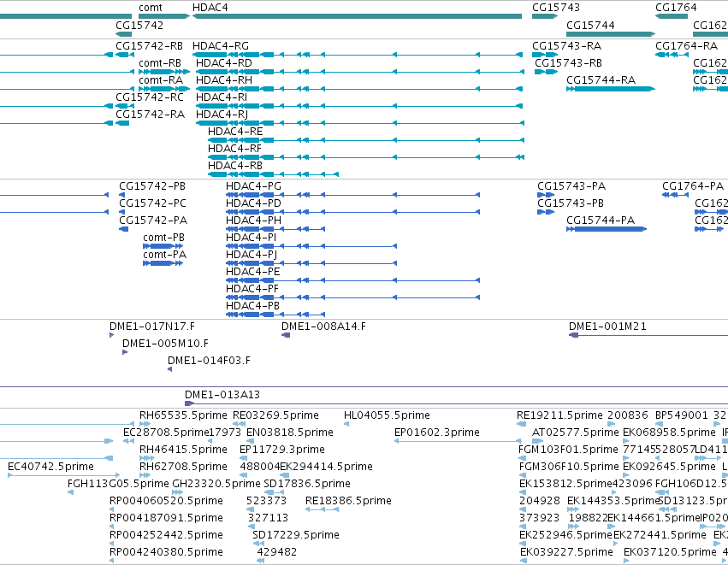Select the CG1764 gene label

point(676,8)
